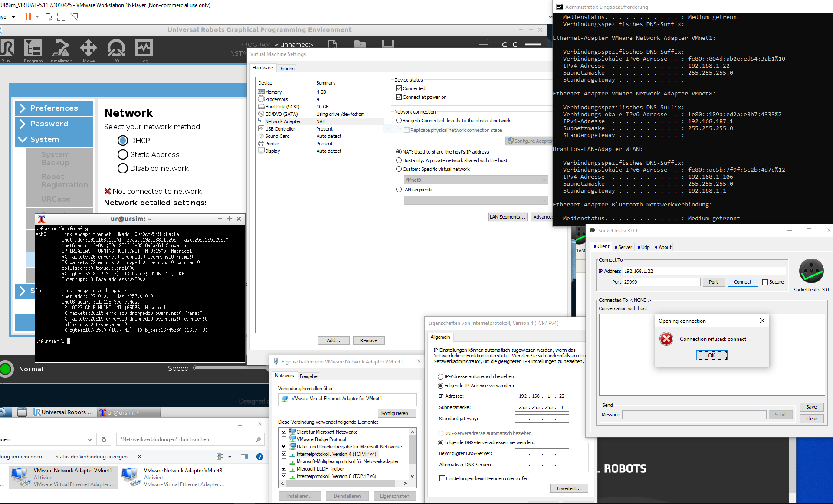
Task: Select Host-only network connection option
Action: click(x=399, y=160)
